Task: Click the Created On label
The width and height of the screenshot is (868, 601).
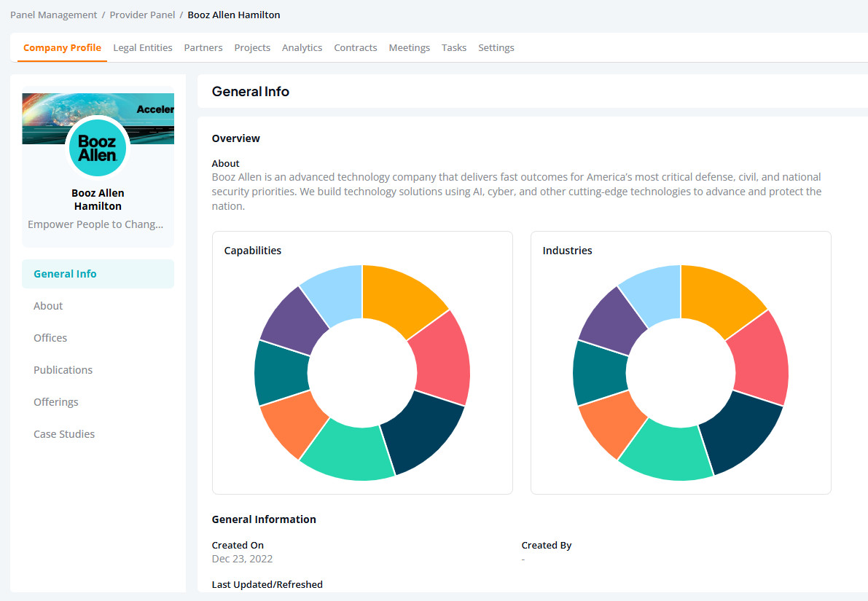Action: (x=238, y=545)
